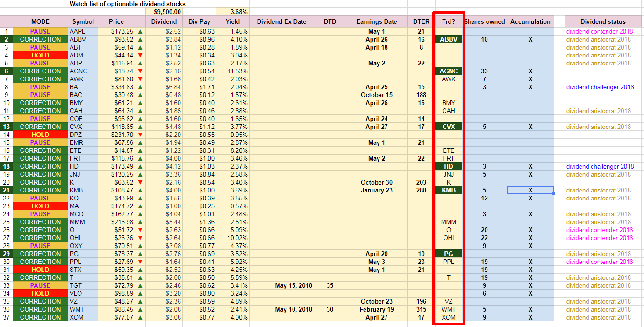Click the red down arrow for ADM

pos(140,55)
